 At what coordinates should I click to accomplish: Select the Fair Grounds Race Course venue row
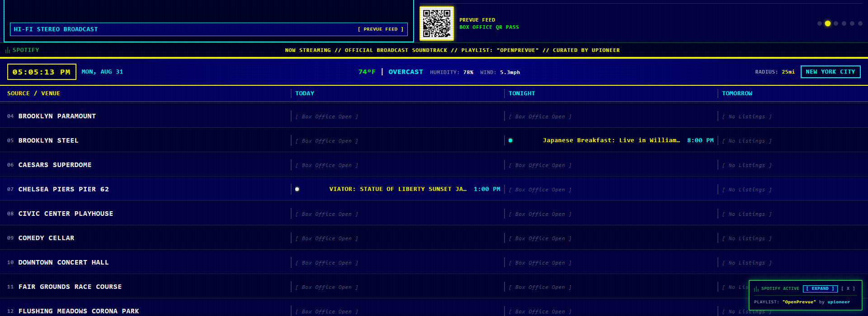(434, 287)
